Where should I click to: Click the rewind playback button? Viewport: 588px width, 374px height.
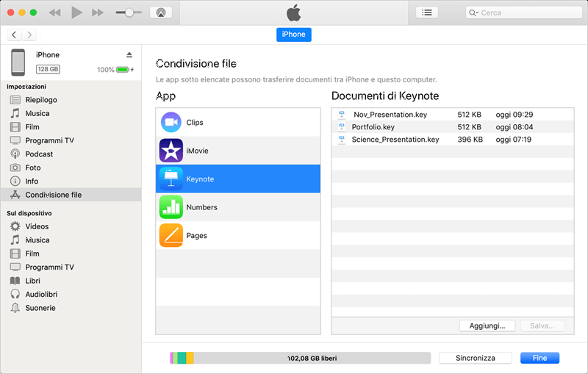(x=56, y=12)
